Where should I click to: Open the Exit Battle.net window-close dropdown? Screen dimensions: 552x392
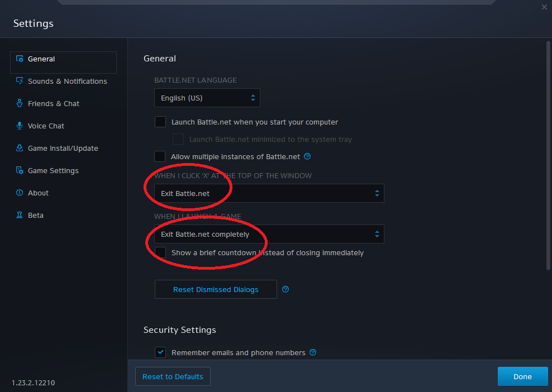[269, 193]
